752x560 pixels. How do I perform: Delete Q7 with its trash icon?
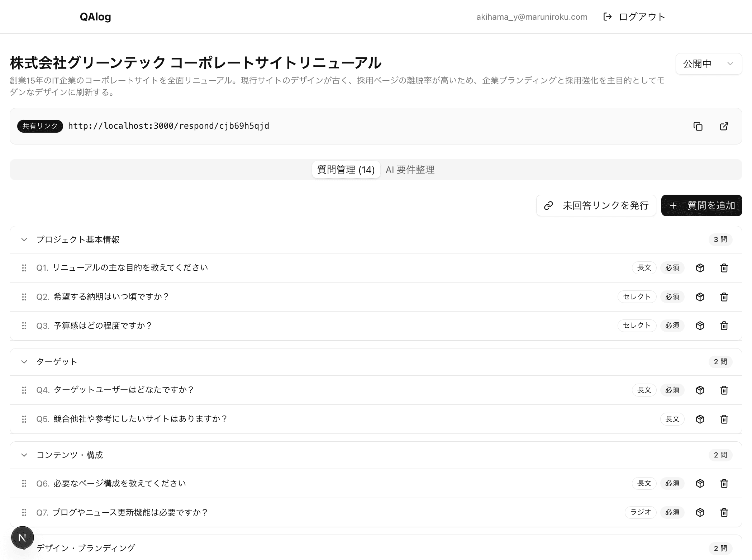724,512
